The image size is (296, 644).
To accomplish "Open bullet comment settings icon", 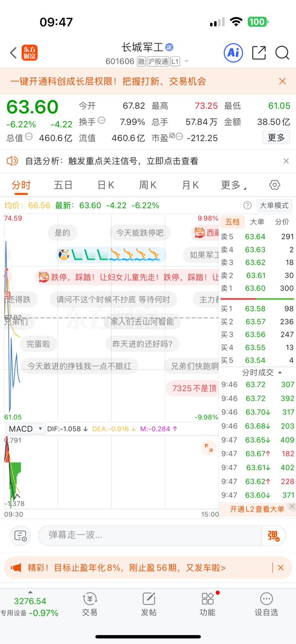I will click(x=20, y=536).
